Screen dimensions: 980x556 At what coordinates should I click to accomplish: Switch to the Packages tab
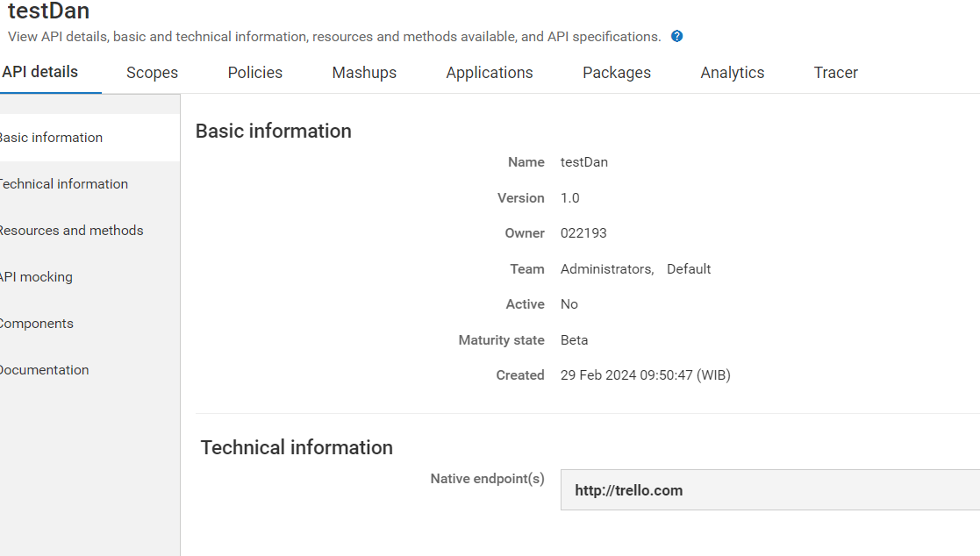(x=617, y=73)
